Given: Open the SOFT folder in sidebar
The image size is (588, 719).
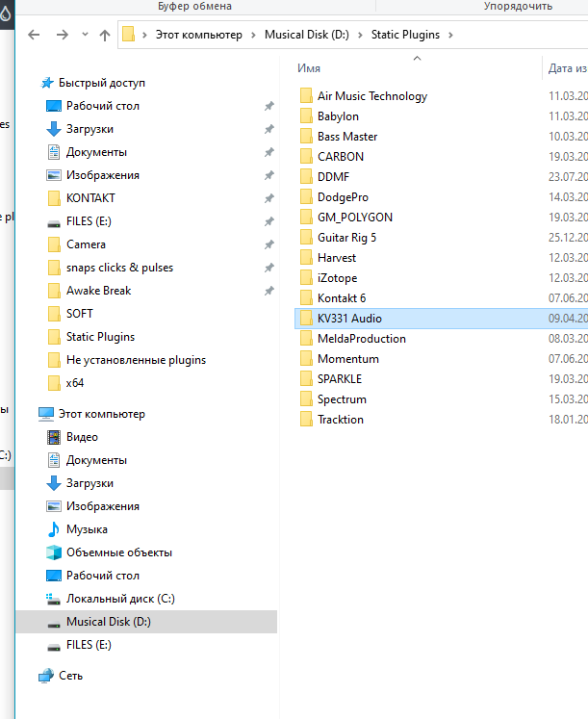Looking at the screenshot, I should 80,314.
